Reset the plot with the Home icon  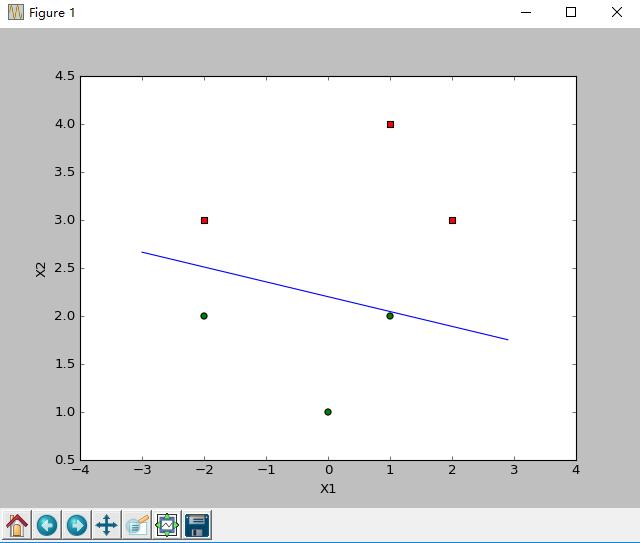[x=17, y=525]
